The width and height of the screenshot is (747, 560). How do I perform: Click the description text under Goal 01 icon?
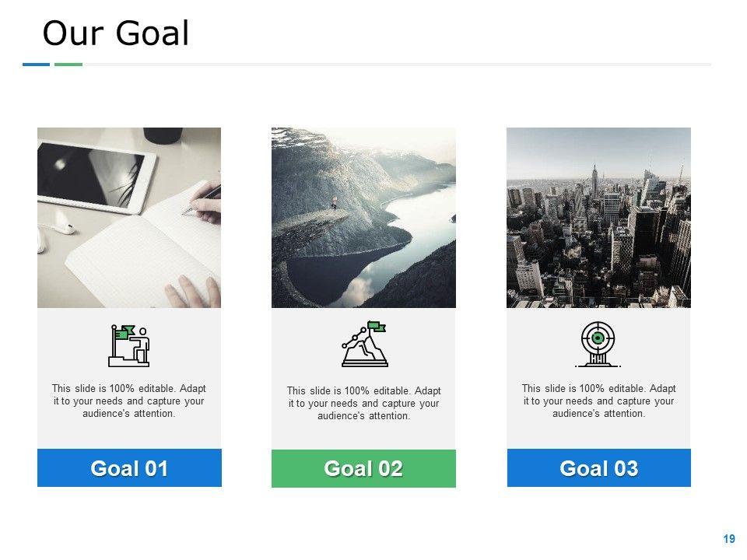[128, 401]
